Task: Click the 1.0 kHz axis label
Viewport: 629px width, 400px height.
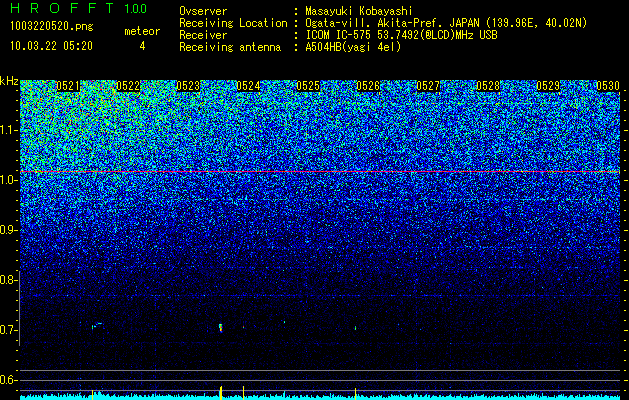Action: [8, 181]
